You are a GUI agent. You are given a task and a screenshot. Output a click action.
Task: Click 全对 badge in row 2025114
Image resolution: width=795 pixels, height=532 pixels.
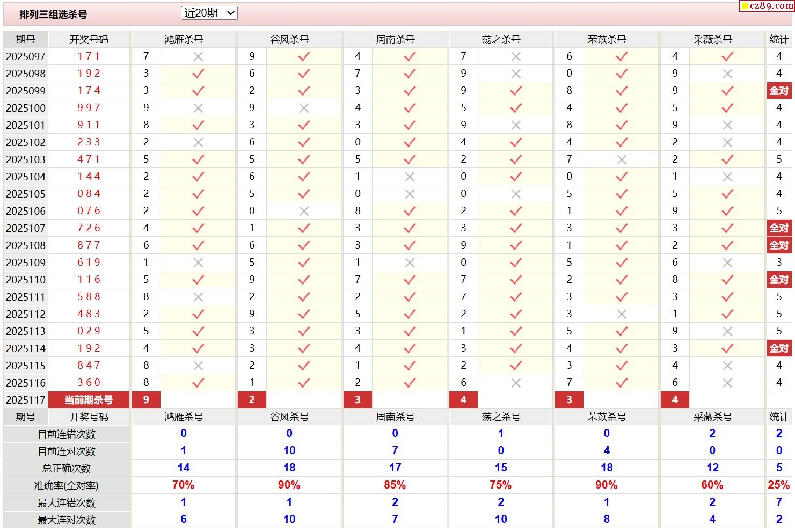pos(779,348)
